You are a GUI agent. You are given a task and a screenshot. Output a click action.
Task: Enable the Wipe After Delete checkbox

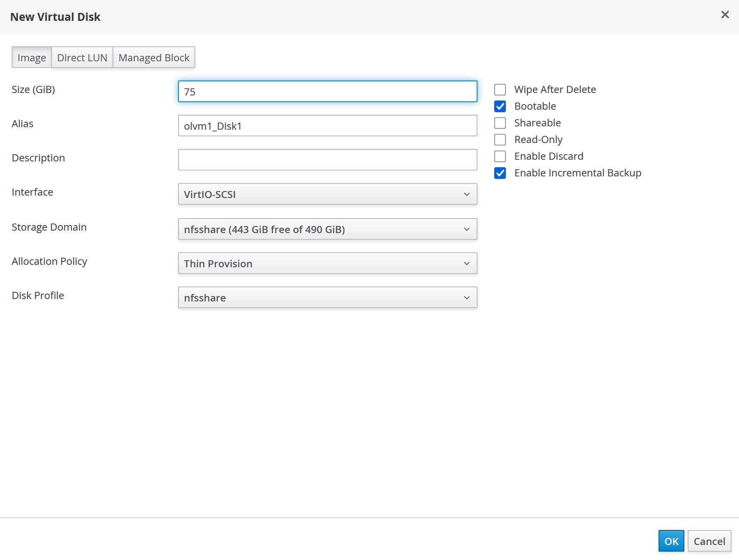[500, 89]
